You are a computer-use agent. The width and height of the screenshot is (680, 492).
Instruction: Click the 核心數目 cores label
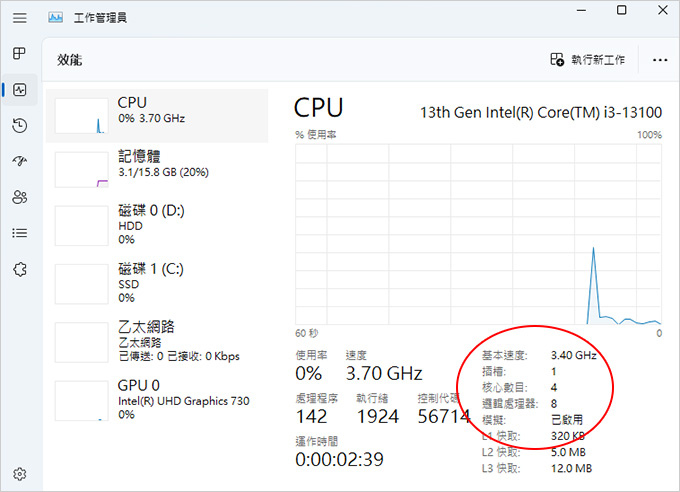tap(505, 387)
